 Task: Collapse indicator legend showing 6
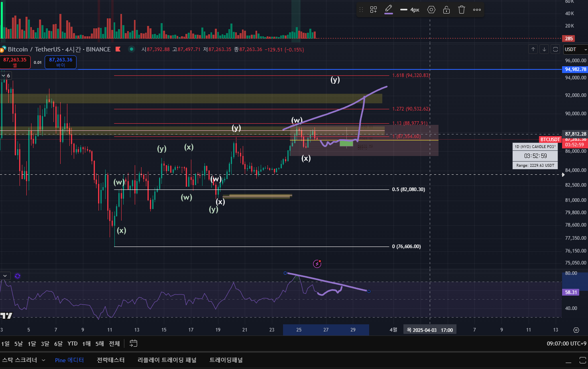click(x=6, y=75)
